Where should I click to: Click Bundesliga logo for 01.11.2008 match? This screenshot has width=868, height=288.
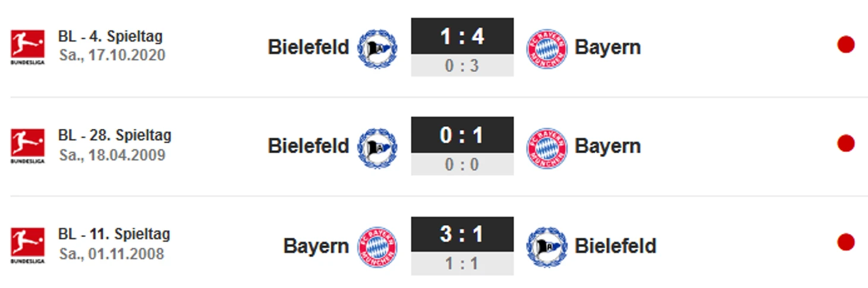[27, 245]
